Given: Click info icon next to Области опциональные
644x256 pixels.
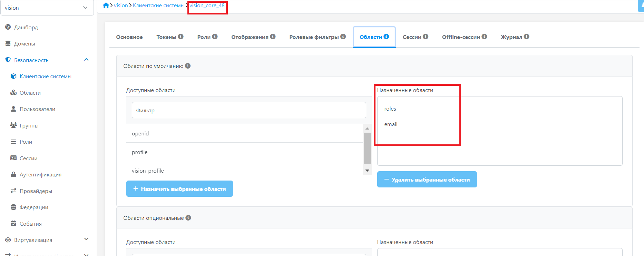Looking at the screenshot, I should pos(188,218).
